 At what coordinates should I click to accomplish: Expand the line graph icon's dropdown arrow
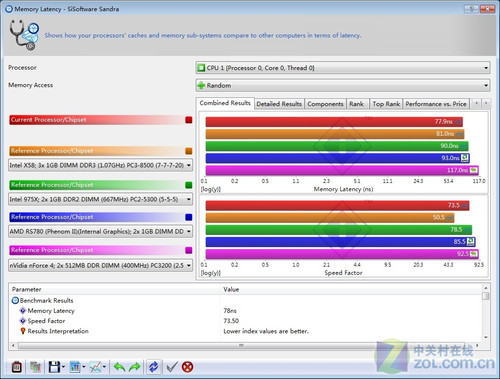[104, 367]
